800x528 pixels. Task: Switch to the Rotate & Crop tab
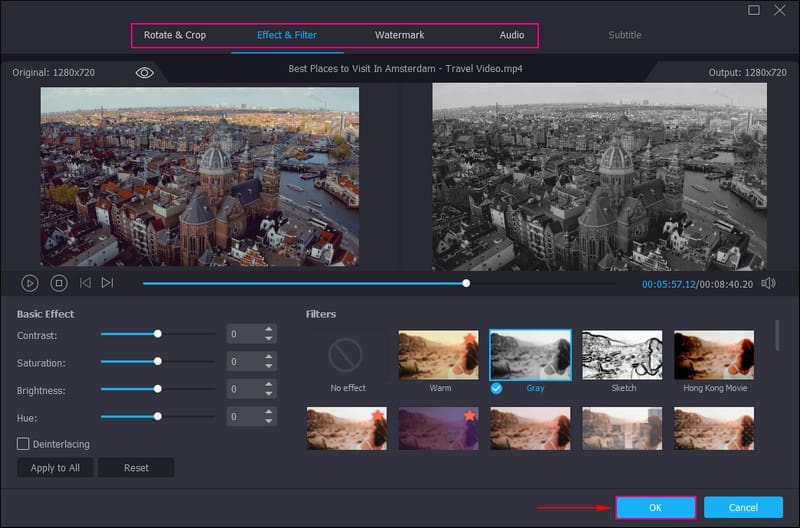175,35
